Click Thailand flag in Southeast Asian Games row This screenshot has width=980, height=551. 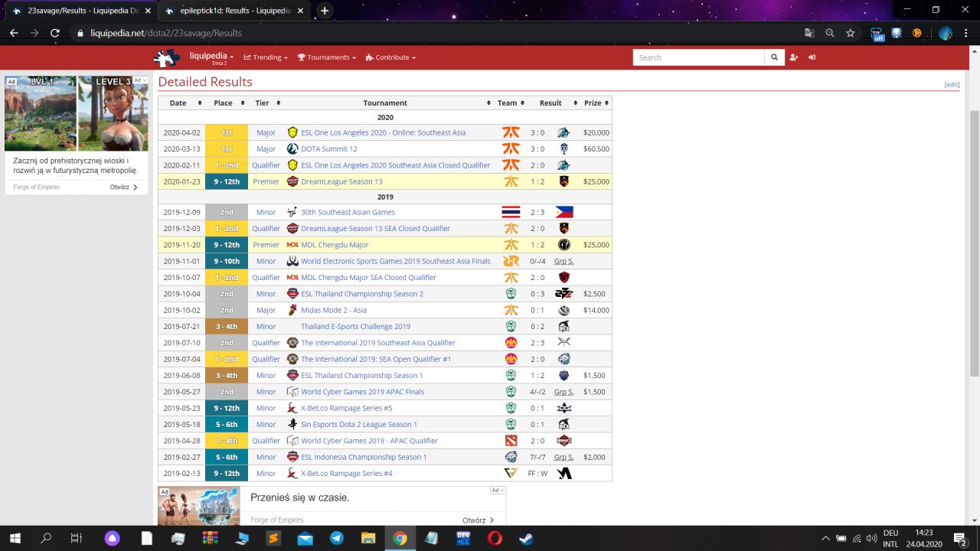(511, 212)
